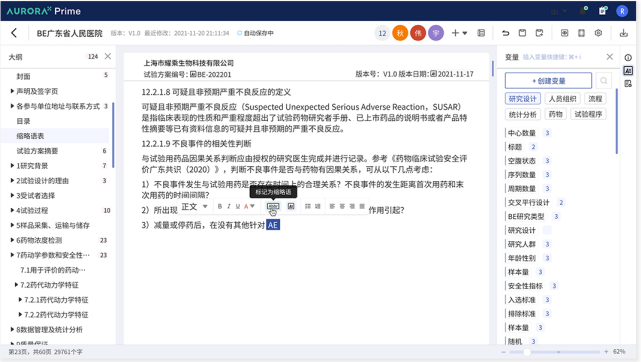Click the 创建变量 button
641x362 pixels.
[x=548, y=80]
